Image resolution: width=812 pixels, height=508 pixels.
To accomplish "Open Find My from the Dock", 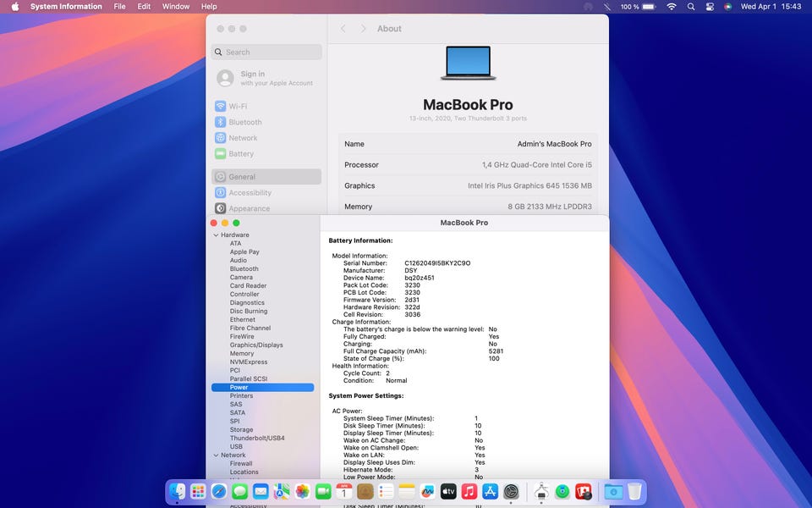I will [x=562, y=491].
